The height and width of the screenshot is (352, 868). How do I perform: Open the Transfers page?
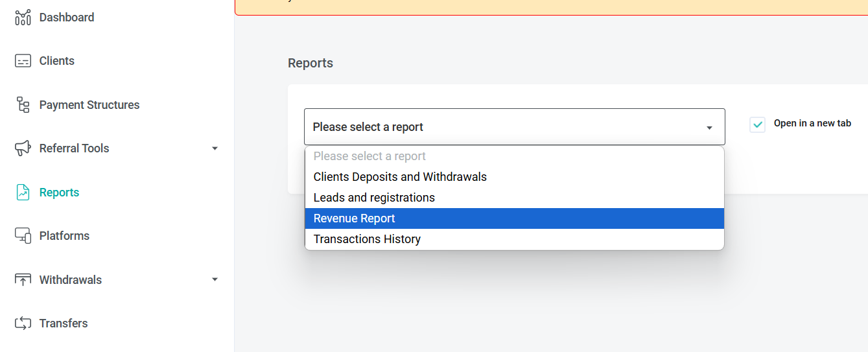(x=64, y=323)
